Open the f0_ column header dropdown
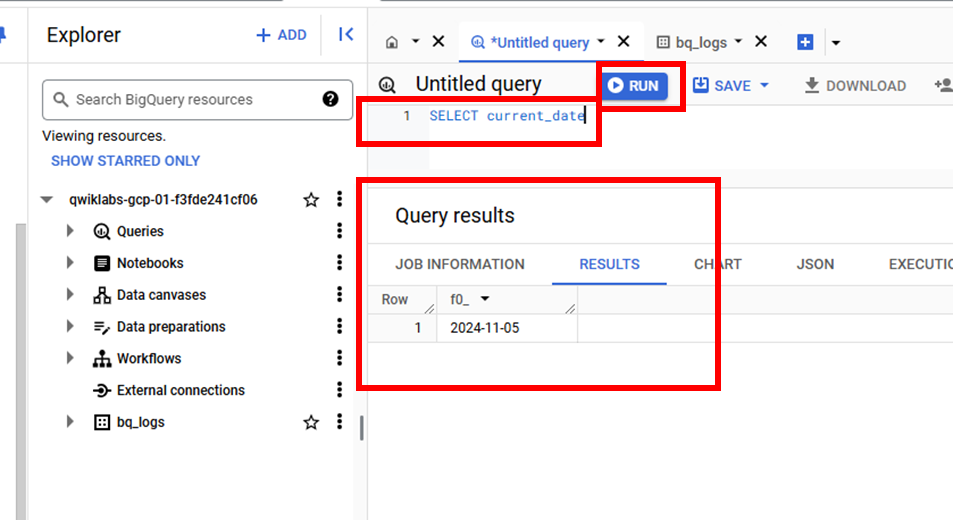This screenshot has height=520, width=953. coord(485,298)
